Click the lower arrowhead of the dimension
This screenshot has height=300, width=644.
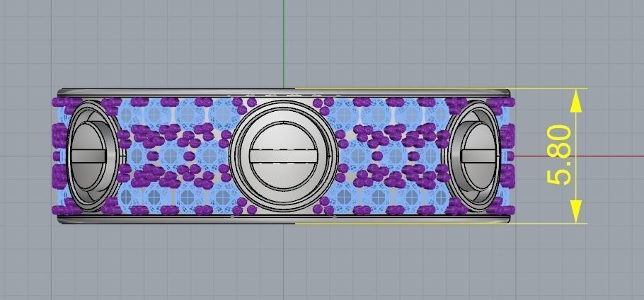coord(576,212)
